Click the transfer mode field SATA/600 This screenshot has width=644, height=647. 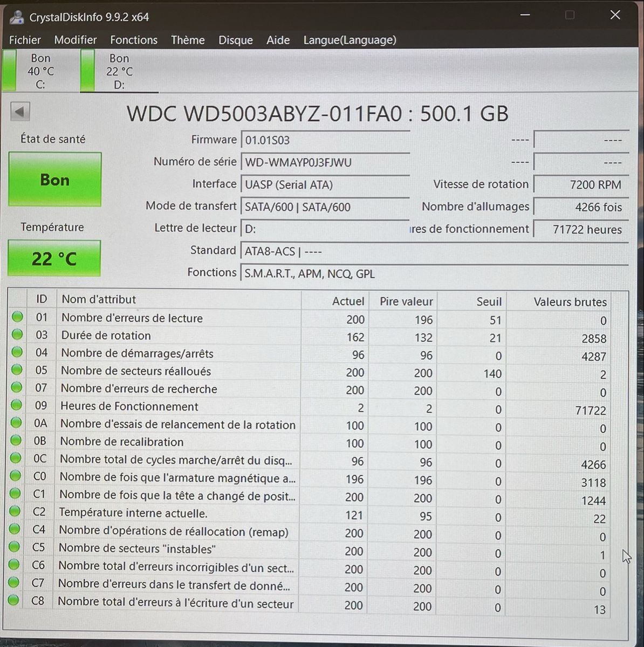pos(325,207)
